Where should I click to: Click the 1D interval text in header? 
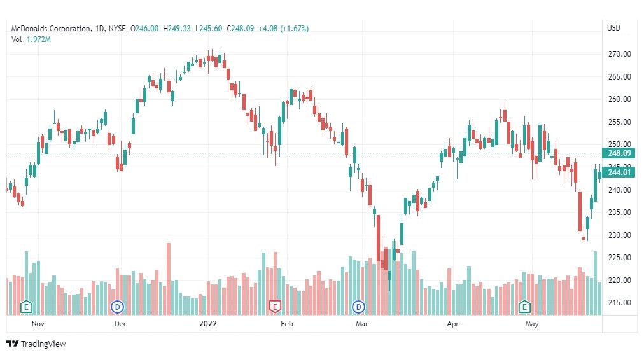tap(100, 29)
